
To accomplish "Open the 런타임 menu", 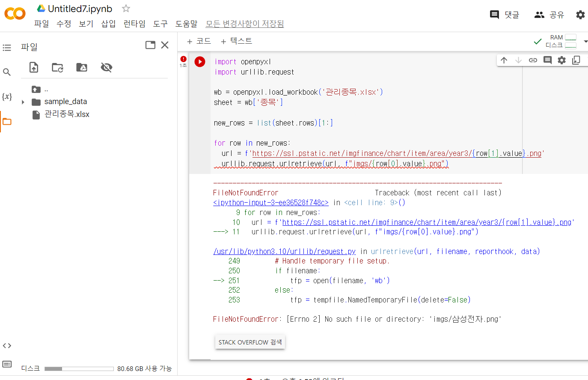I will pos(134,24).
